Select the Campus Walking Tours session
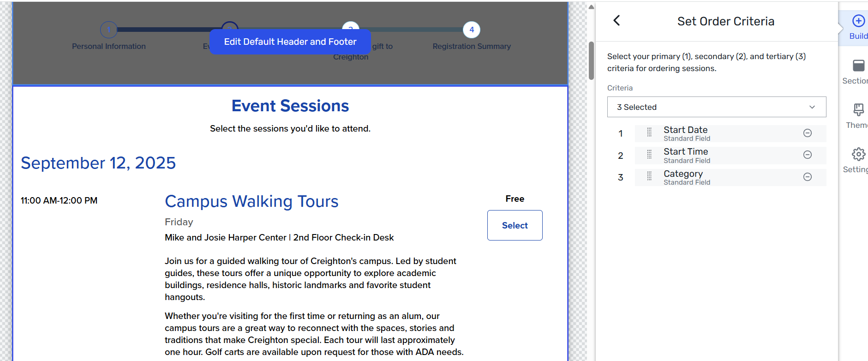The width and height of the screenshot is (868, 361). 515,225
